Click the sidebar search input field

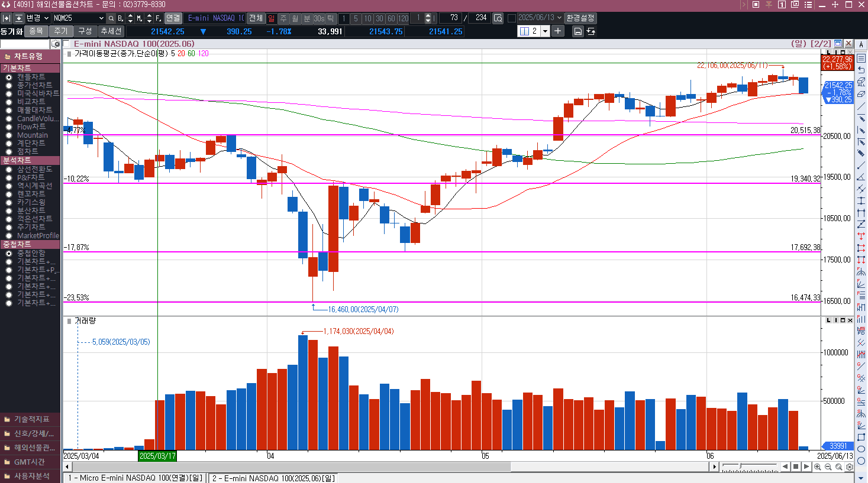point(25,44)
